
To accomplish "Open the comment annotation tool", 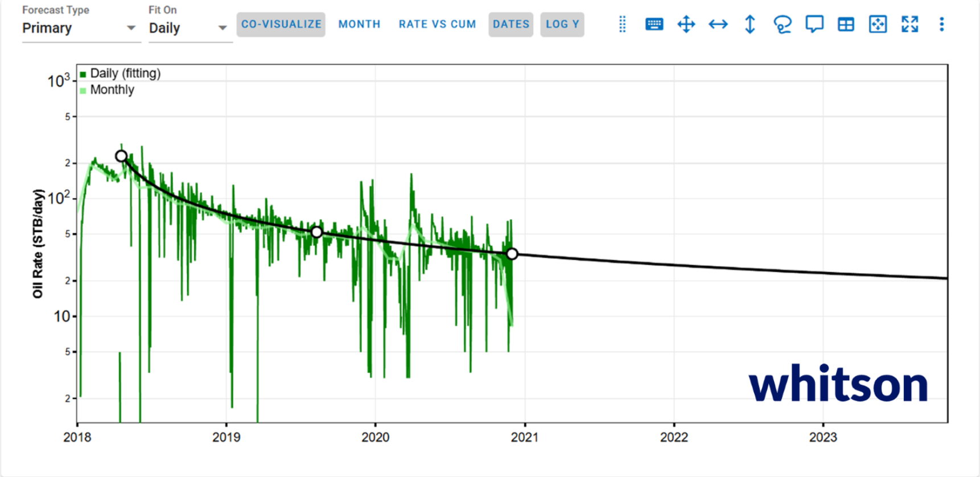I will point(814,24).
